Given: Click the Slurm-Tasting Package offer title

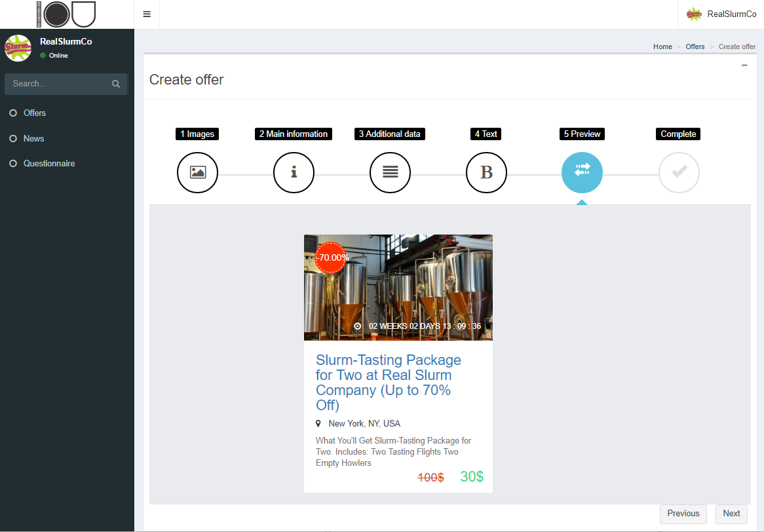Looking at the screenshot, I should (x=389, y=383).
